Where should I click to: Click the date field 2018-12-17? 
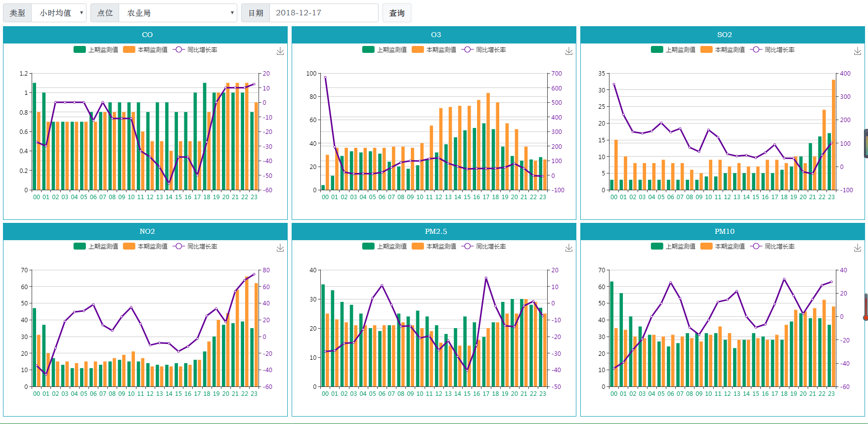(x=324, y=13)
